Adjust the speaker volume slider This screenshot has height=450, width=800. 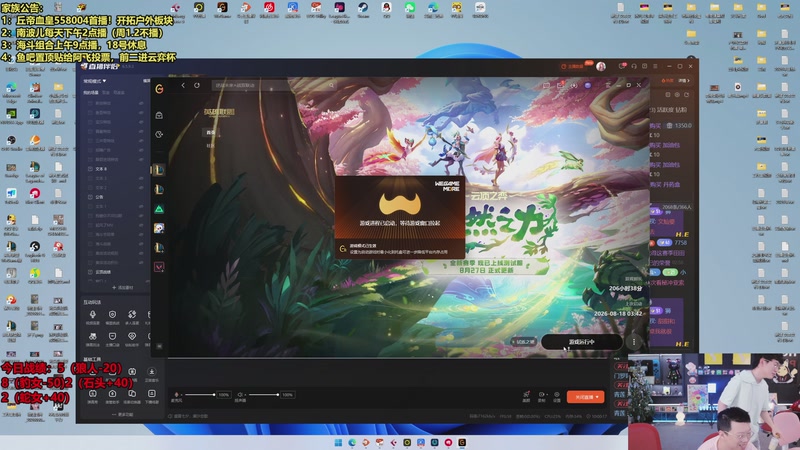point(264,394)
